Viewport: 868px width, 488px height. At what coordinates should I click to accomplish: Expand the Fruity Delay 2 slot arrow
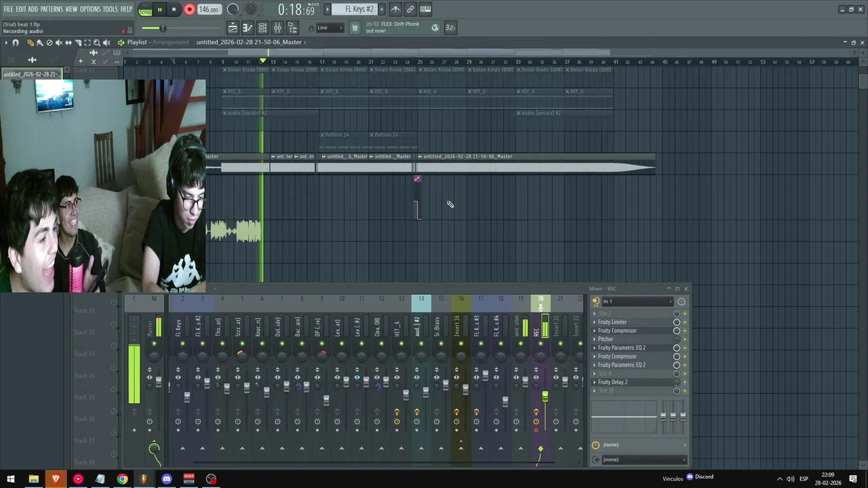(595, 382)
